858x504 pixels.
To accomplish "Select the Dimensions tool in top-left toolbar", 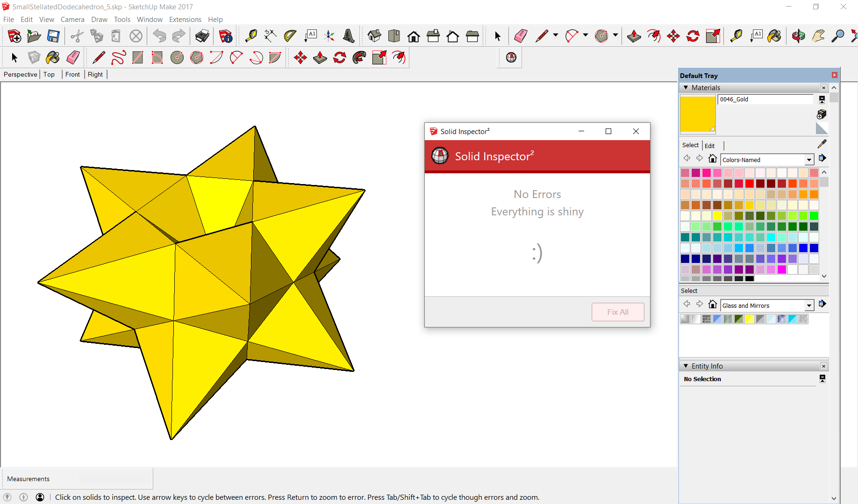I will [270, 36].
